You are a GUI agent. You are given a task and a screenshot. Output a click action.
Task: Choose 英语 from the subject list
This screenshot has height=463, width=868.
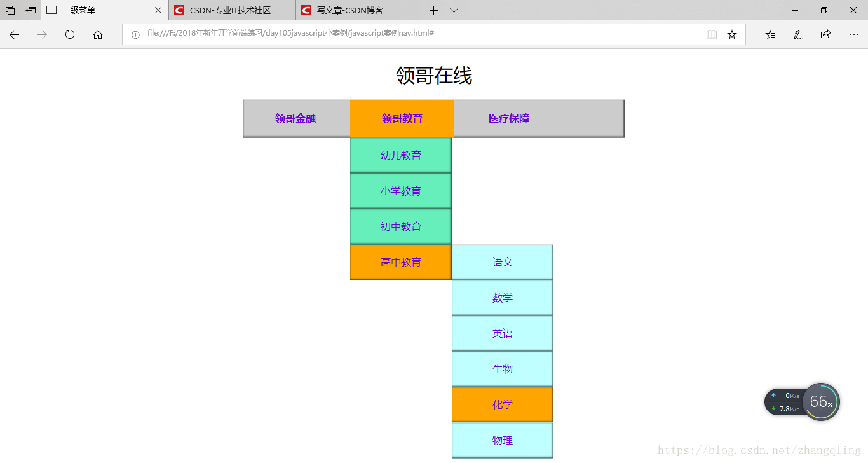[503, 333]
